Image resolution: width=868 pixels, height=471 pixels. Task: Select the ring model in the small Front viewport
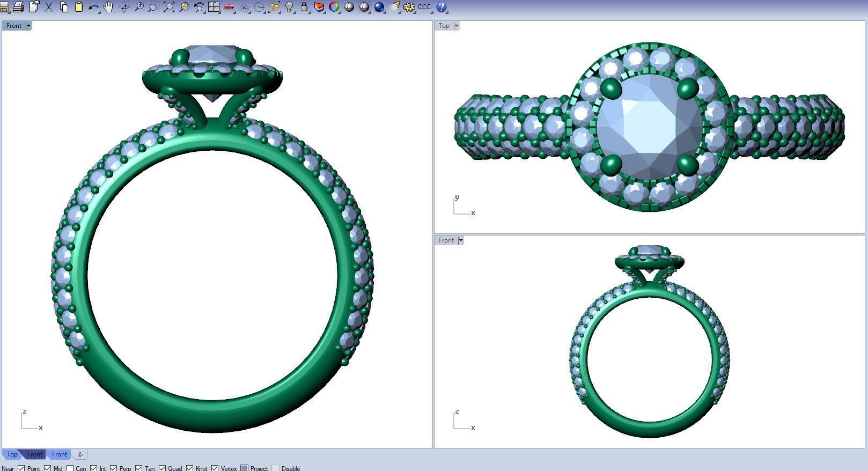[650, 341]
